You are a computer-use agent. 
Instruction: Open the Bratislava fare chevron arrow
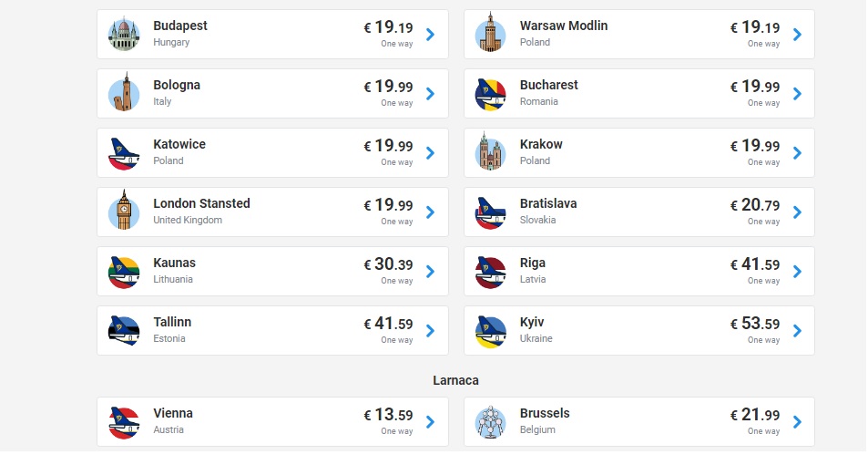tap(797, 212)
